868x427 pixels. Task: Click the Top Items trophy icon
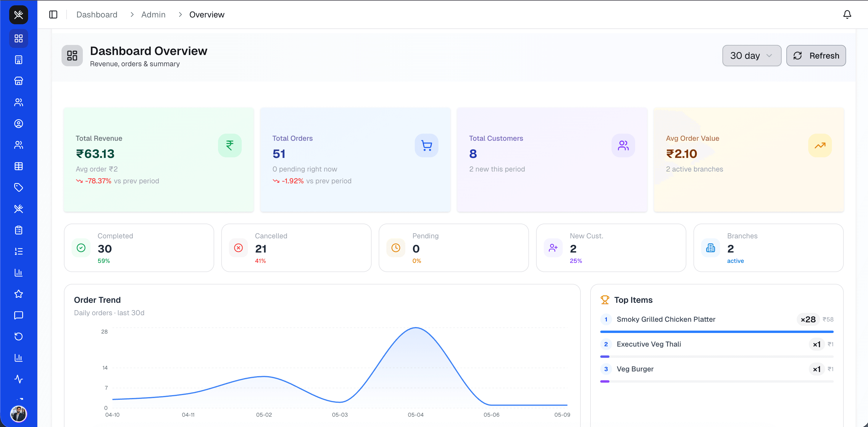pos(605,300)
